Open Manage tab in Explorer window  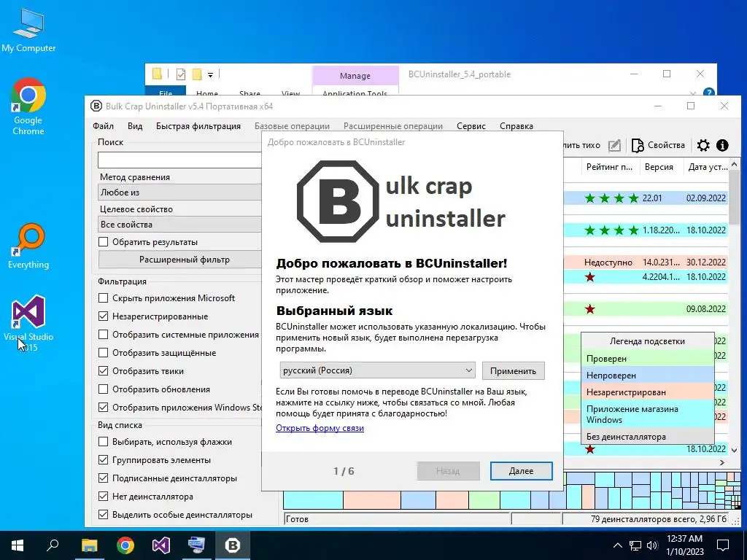[x=355, y=76]
